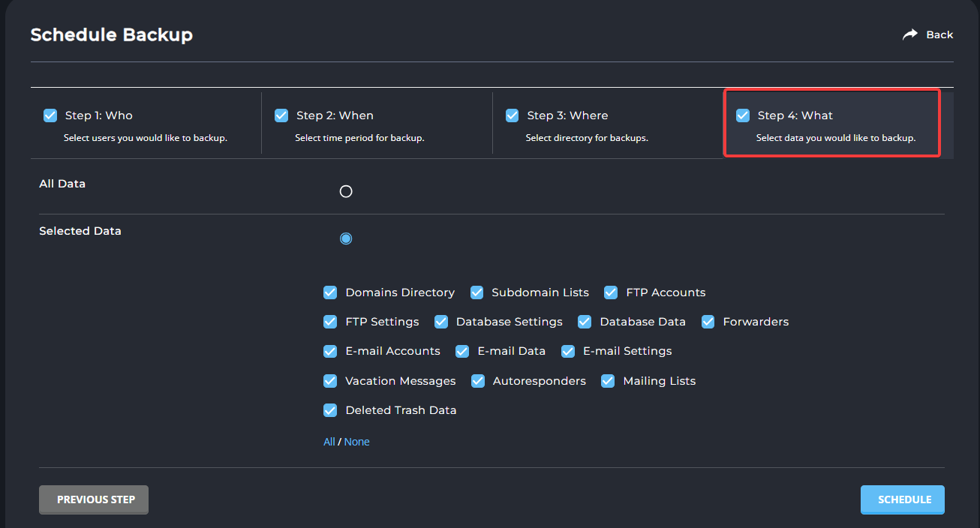Toggle the Step 3: Where checkbox
980x528 pixels.
[x=512, y=115]
